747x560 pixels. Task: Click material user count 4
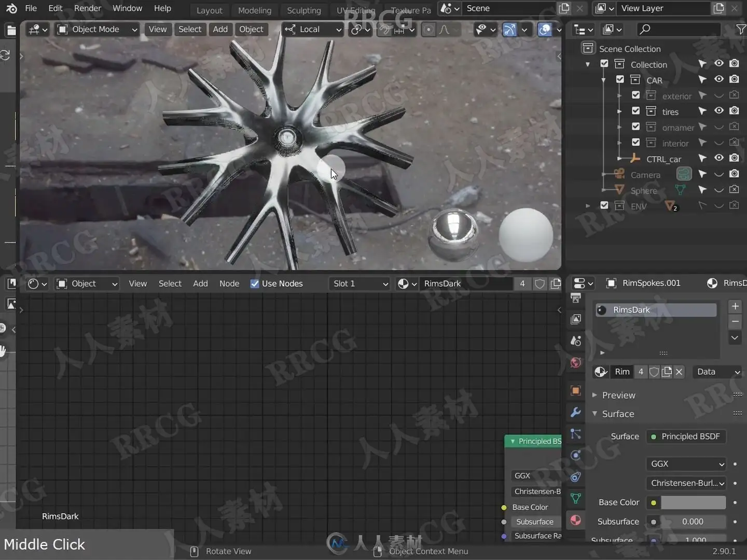[x=641, y=372]
